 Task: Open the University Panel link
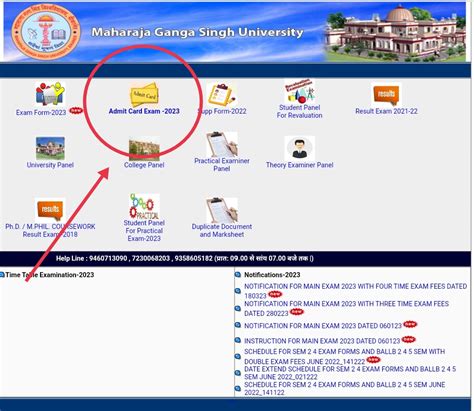[50, 165]
